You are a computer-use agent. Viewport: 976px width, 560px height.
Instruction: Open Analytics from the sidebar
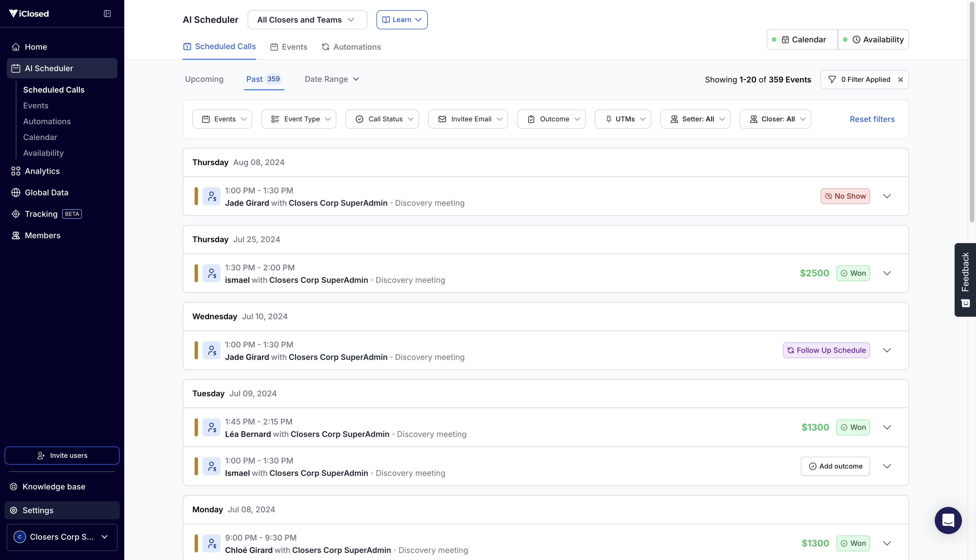click(x=42, y=171)
